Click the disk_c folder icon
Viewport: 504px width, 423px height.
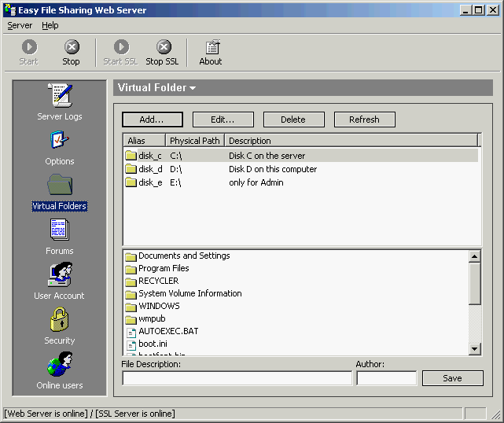click(x=131, y=156)
